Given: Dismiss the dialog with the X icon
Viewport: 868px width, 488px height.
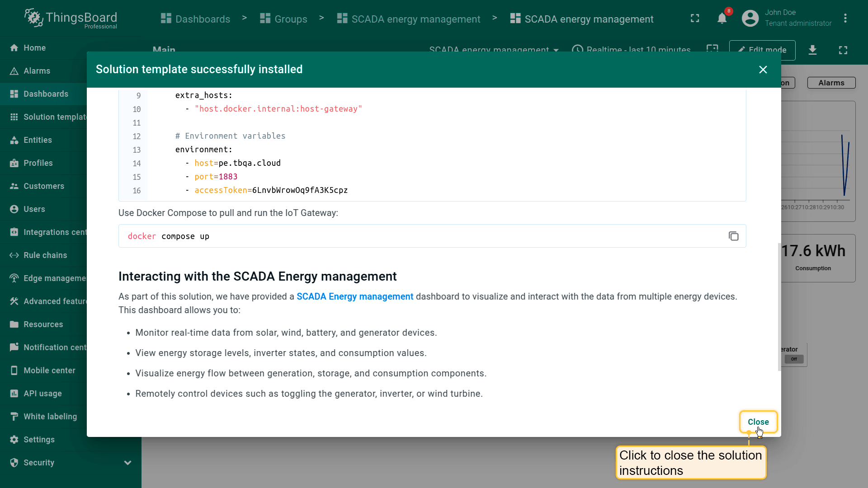Looking at the screenshot, I should coord(763,70).
